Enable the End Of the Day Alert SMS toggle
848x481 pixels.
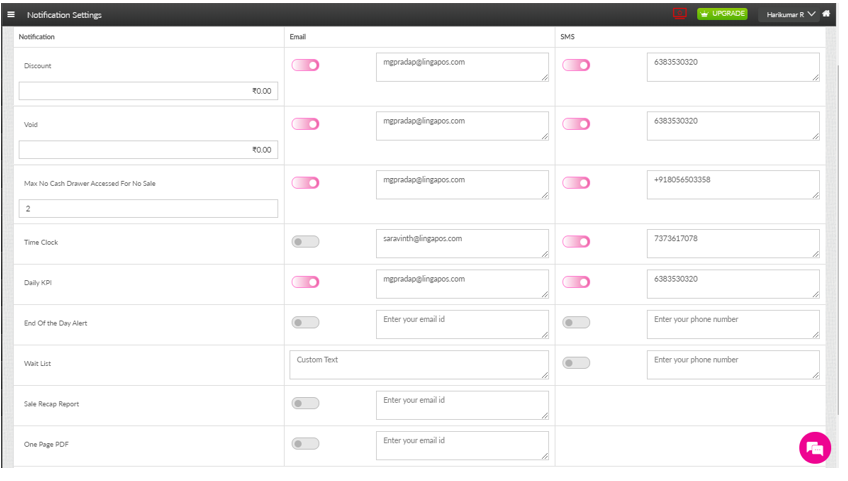point(576,322)
